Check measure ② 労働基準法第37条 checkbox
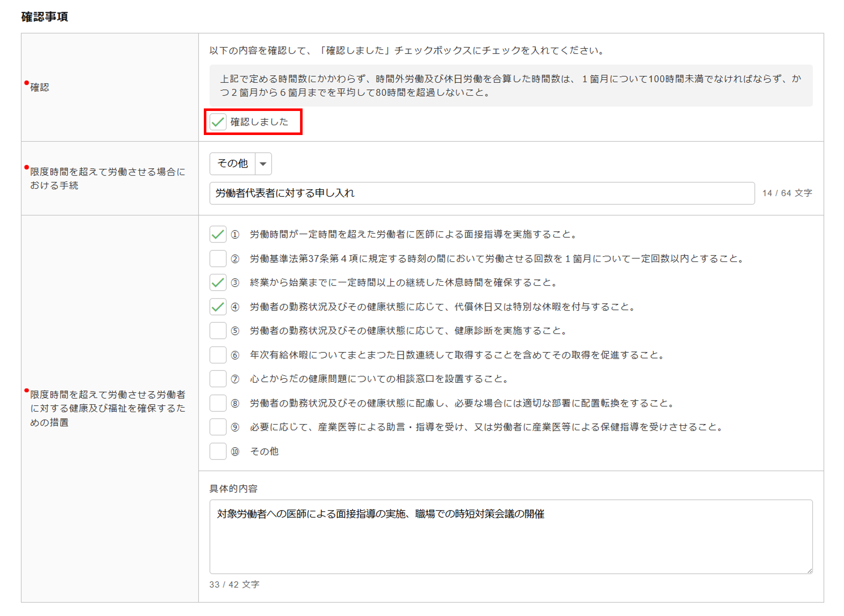Image resolution: width=844 pixels, height=616 pixels. point(218,258)
